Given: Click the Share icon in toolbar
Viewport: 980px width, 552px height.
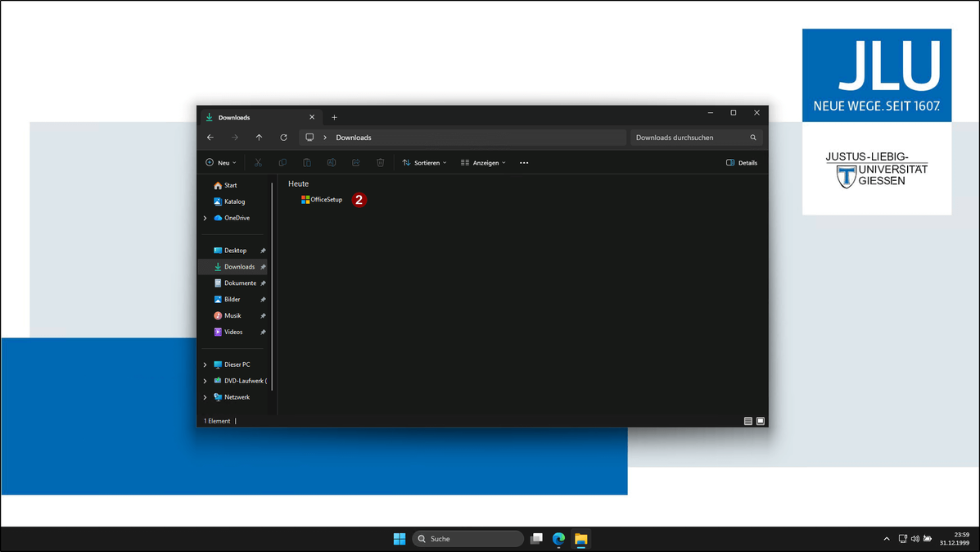Looking at the screenshot, I should click(355, 162).
